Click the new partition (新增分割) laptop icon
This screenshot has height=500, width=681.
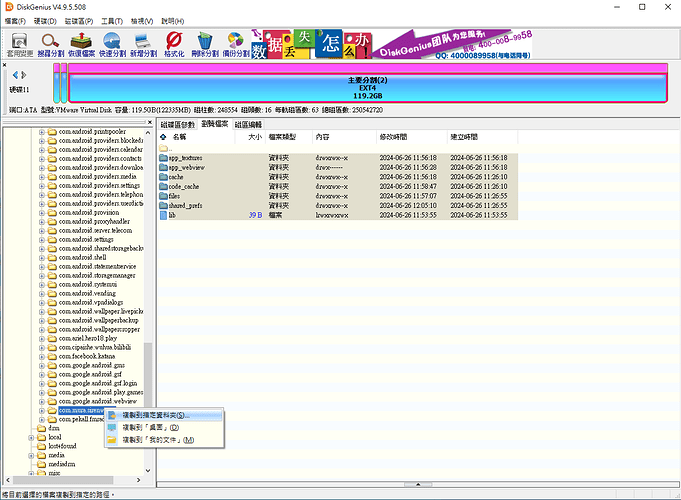143,45
